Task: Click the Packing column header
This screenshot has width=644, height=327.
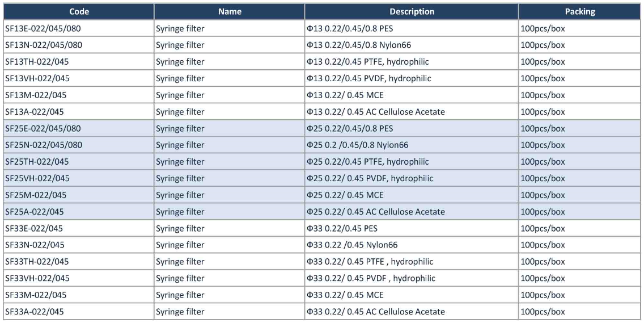Action: point(579,11)
